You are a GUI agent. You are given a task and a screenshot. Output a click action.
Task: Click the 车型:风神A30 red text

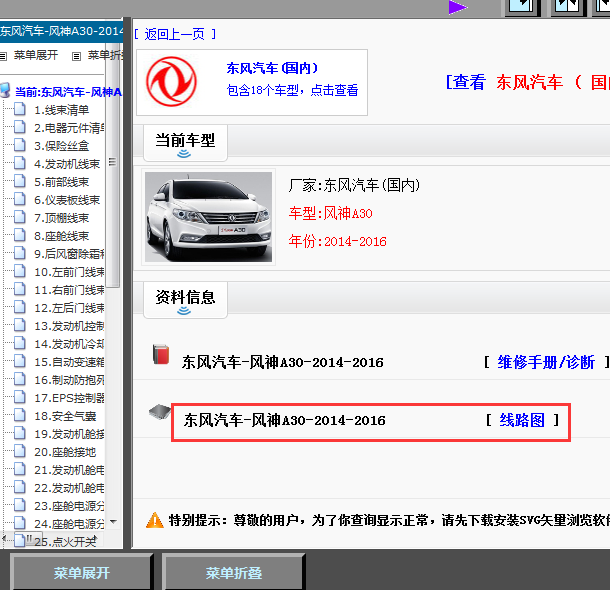tap(330, 213)
